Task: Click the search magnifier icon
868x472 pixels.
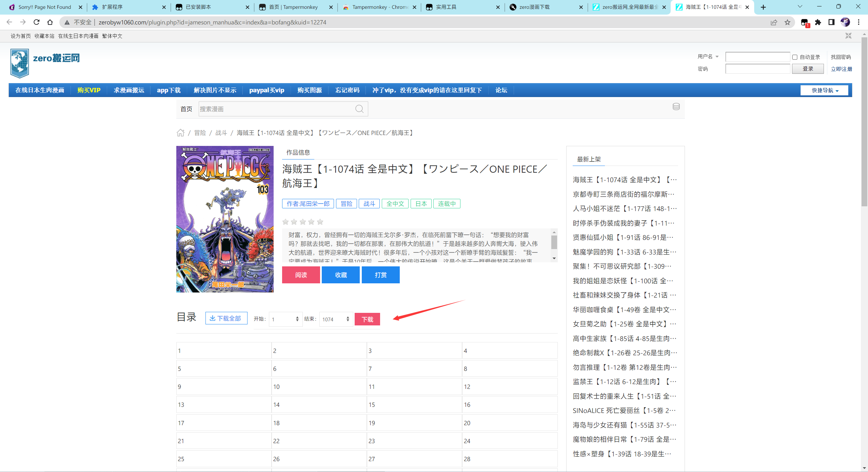Action: pyautogui.click(x=359, y=109)
